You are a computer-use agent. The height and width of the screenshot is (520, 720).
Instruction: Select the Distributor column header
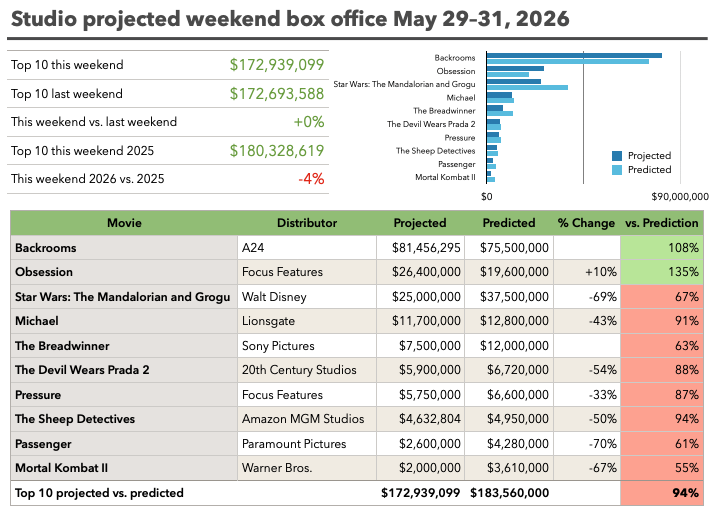pyautogui.click(x=307, y=223)
